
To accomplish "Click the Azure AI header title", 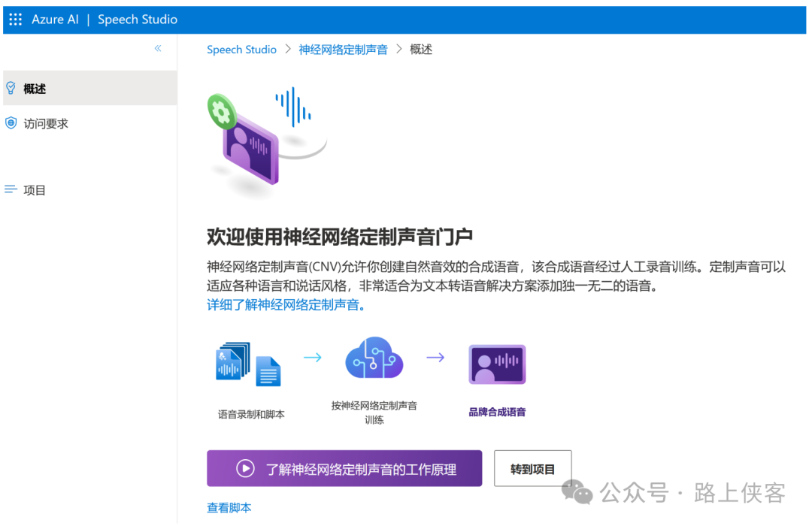I will pos(55,20).
